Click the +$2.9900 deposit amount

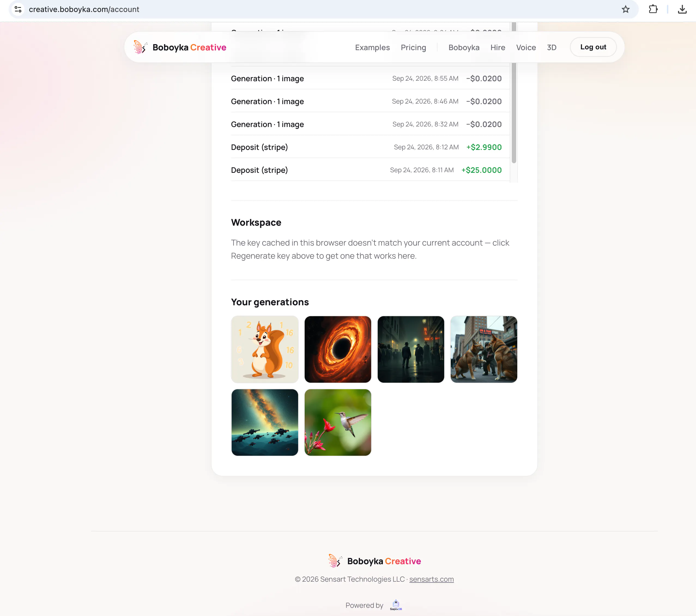coord(484,147)
